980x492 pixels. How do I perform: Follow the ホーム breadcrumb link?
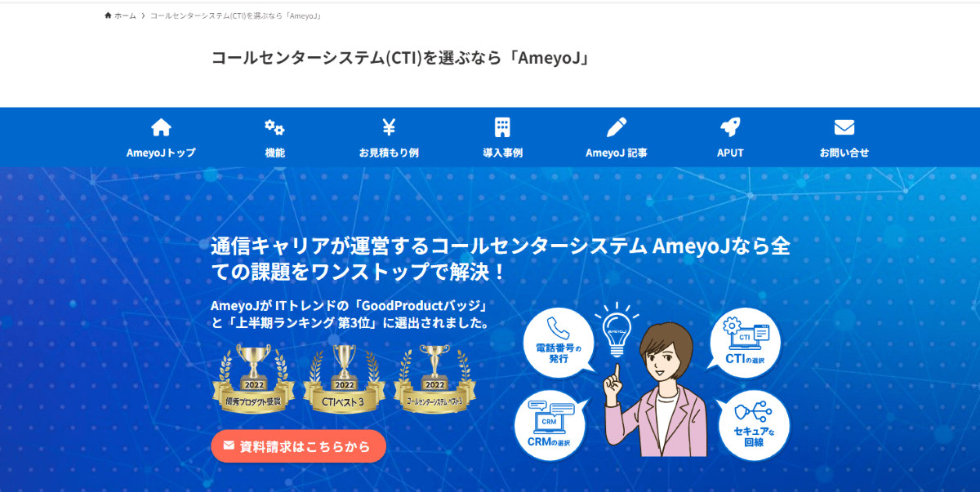(125, 16)
